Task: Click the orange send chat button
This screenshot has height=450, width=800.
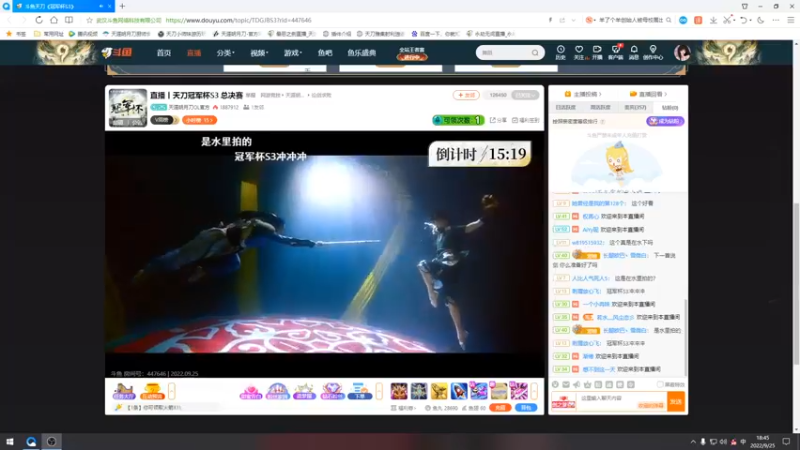Action: click(676, 402)
